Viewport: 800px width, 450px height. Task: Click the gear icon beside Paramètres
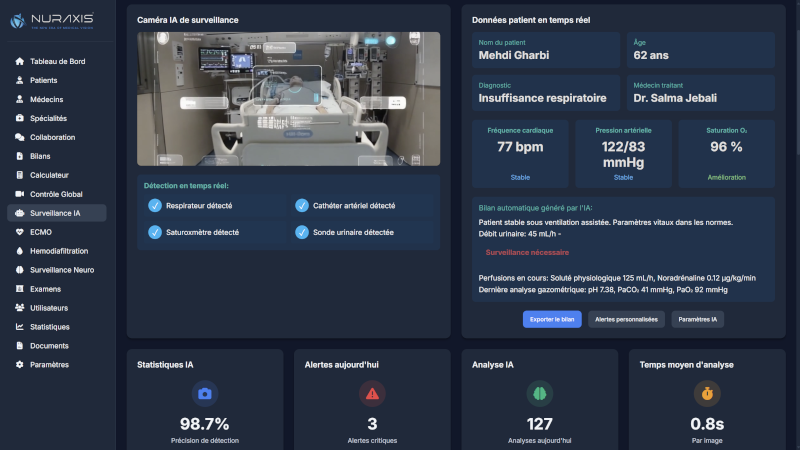point(20,365)
